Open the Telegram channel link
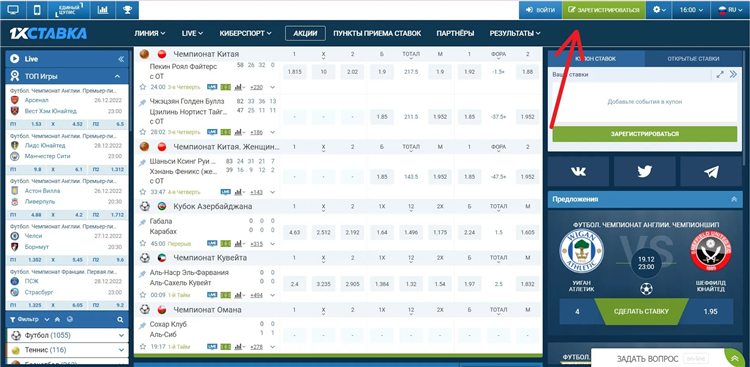This screenshot has height=367, width=750. [711, 171]
